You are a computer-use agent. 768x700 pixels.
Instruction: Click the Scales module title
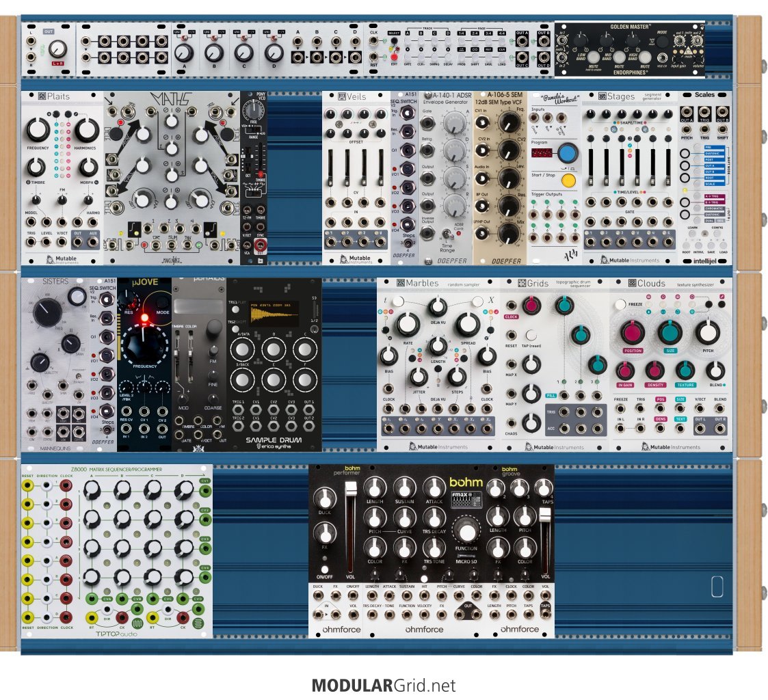[704, 94]
